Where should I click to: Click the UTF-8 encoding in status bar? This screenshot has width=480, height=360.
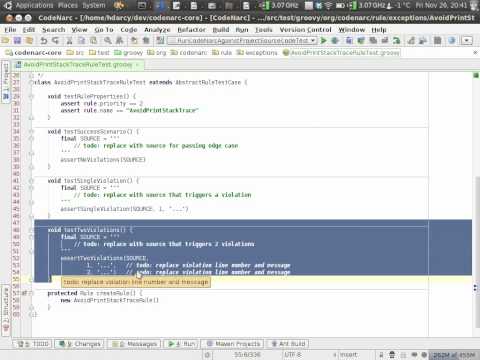[293, 355]
